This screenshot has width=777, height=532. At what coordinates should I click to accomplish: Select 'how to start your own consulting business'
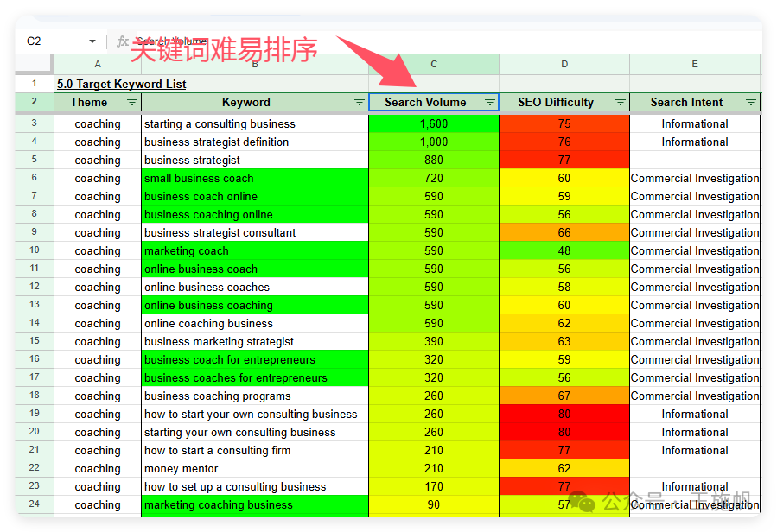click(x=255, y=414)
